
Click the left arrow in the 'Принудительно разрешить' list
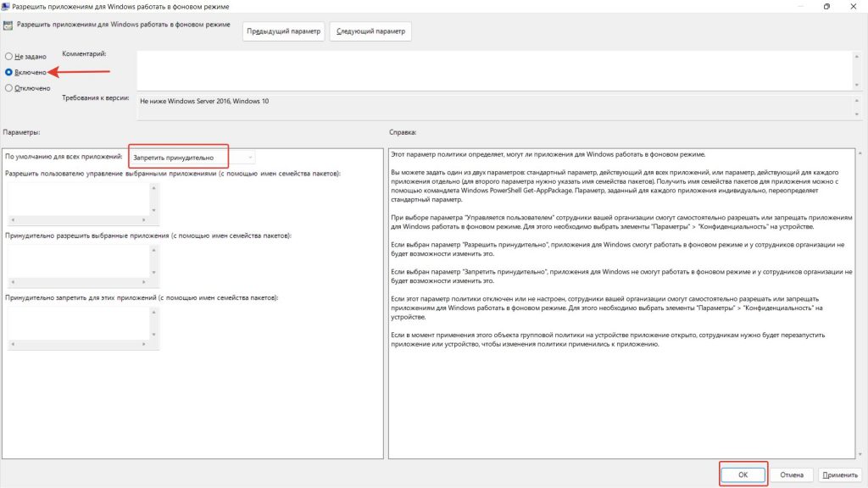[x=13, y=282]
